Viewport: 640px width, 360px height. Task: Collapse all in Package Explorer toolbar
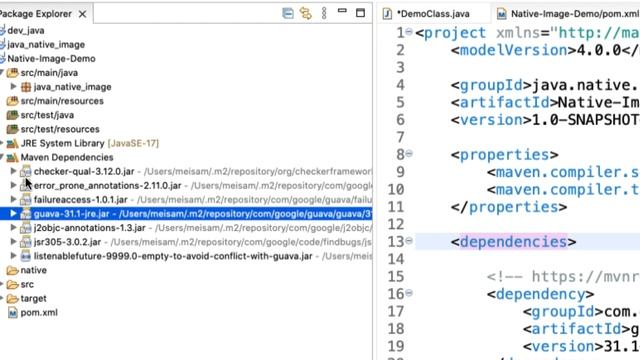click(288, 13)
